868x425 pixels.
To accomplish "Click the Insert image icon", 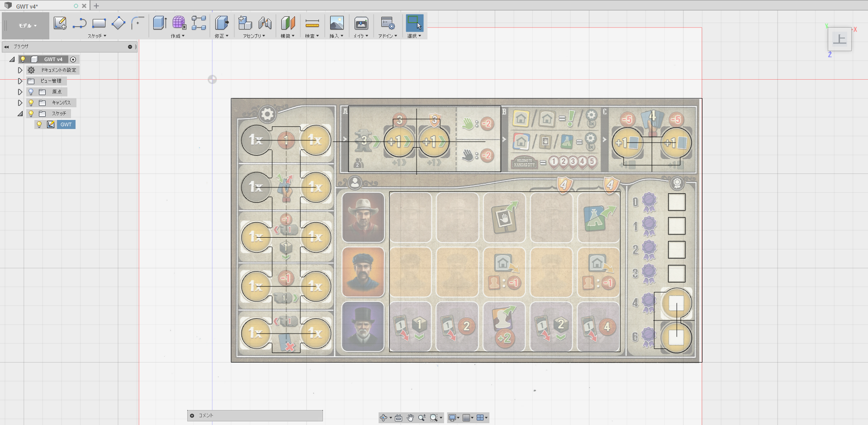I will point(337,23).
